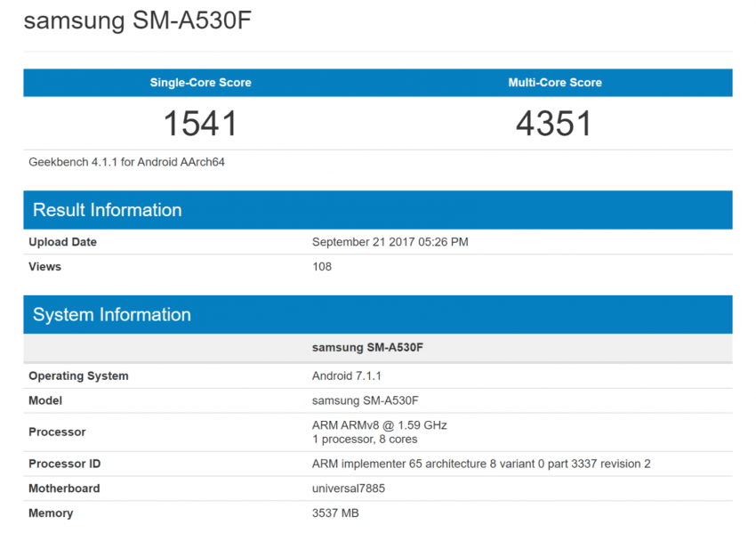
Task: Select the Single-Core Score header
Action: (201, 83)
